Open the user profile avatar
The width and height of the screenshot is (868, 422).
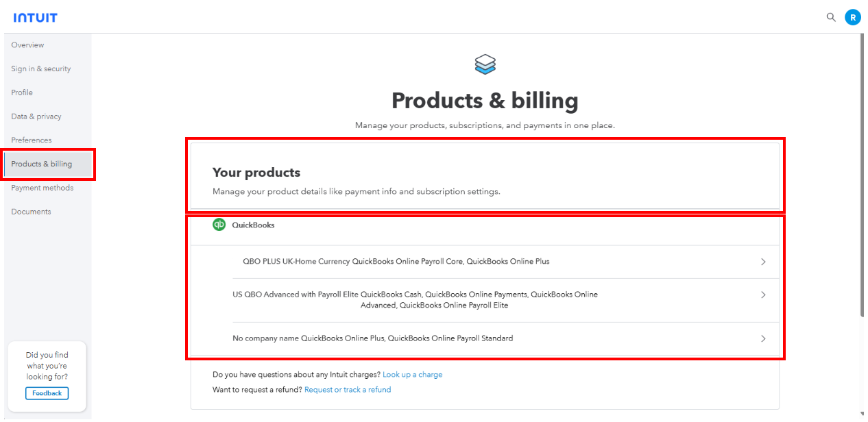point(852,17)
